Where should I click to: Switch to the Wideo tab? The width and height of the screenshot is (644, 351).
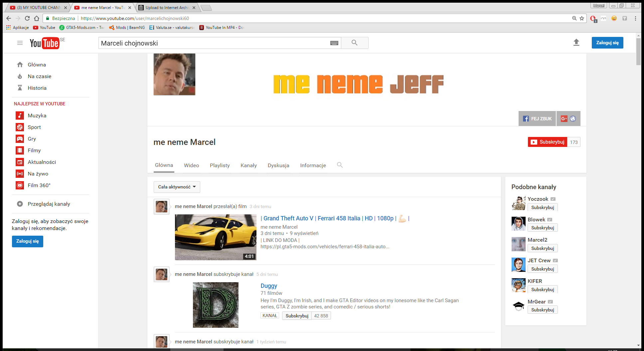coord(192,166)
